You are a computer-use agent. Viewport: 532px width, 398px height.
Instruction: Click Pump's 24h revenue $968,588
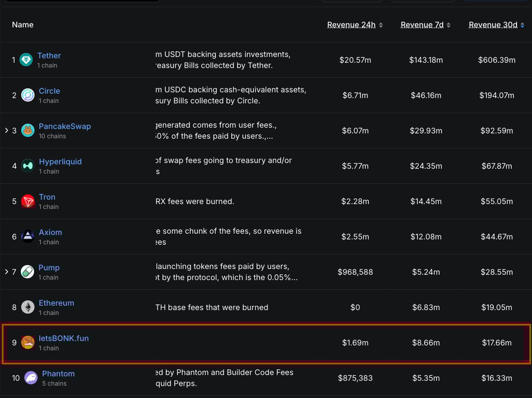tap(355, 272)
